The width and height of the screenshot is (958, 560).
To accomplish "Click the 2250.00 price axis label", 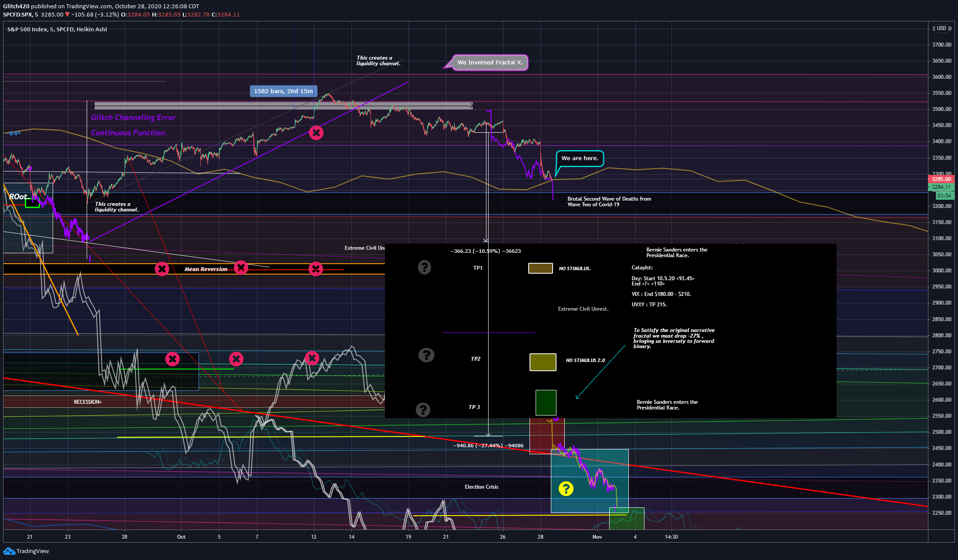I will [x=941, y=513].
